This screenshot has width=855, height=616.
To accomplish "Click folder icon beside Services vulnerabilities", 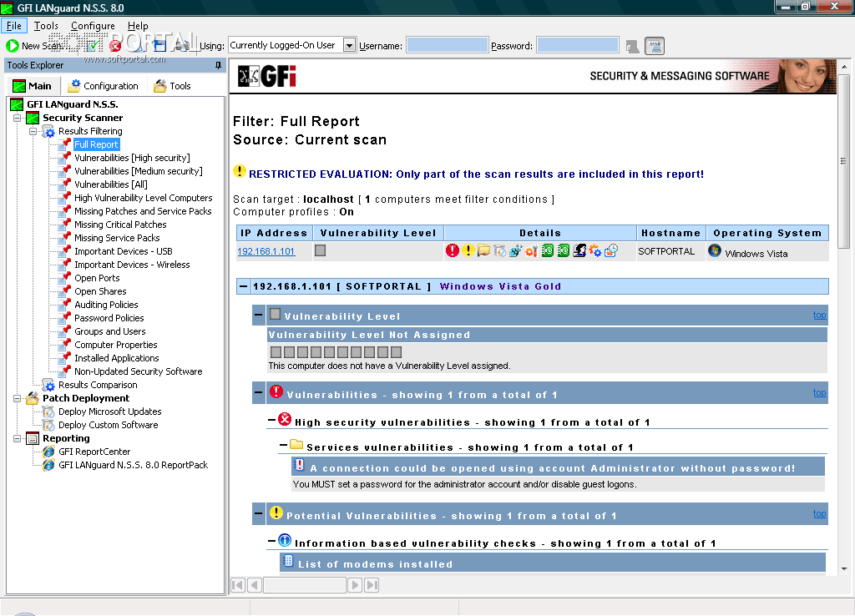I will click(x=296, y=444).
